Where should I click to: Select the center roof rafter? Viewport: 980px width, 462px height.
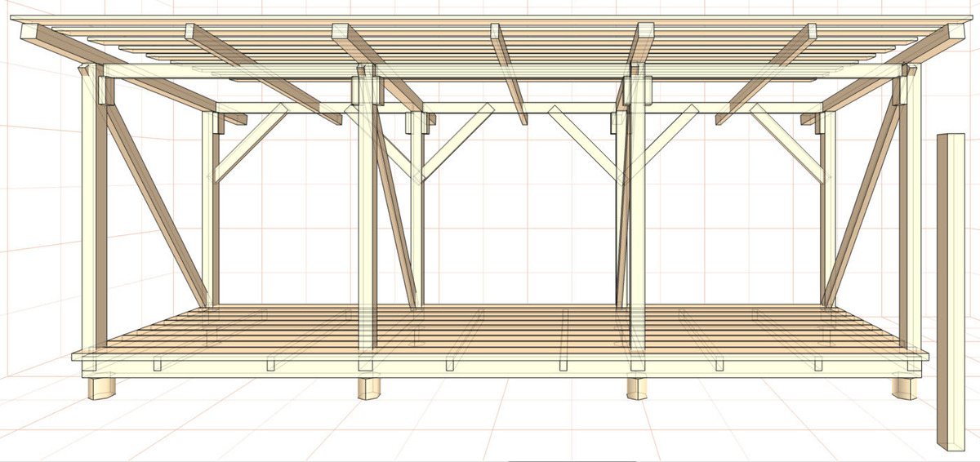508,73
